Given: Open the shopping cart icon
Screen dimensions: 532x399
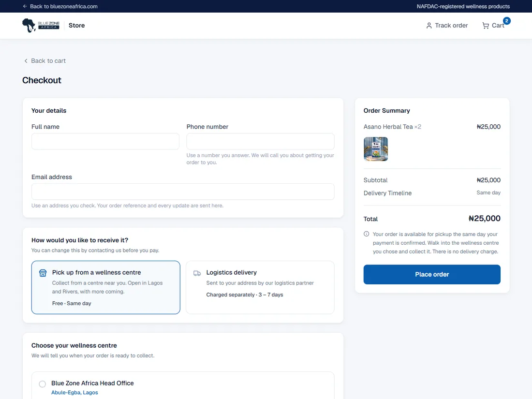Looking at the screenshot, I should coord(486,26).
